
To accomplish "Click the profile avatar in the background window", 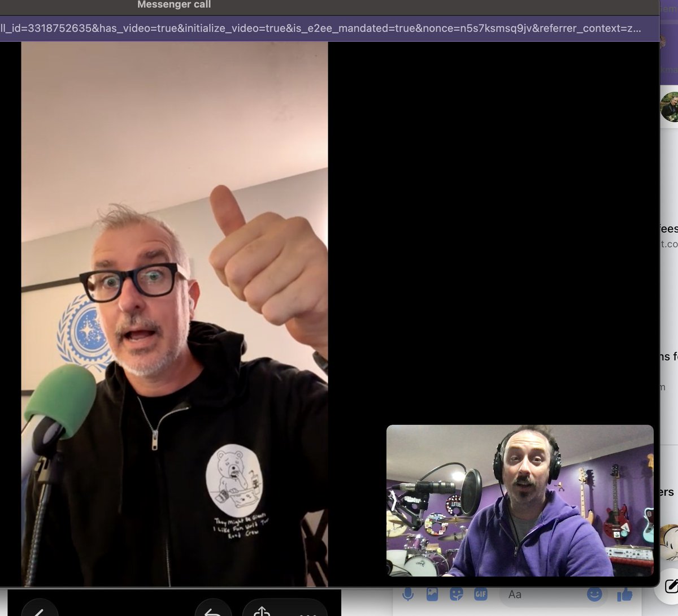I will (671, 106).
